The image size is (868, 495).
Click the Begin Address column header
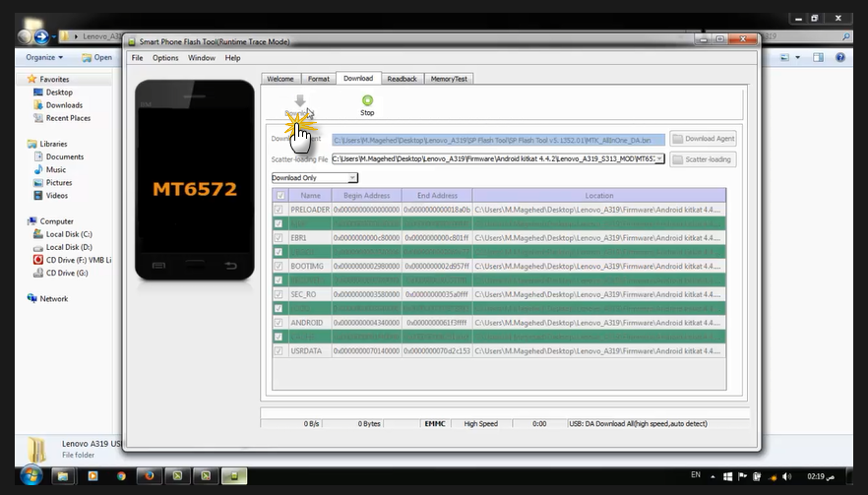366,196
